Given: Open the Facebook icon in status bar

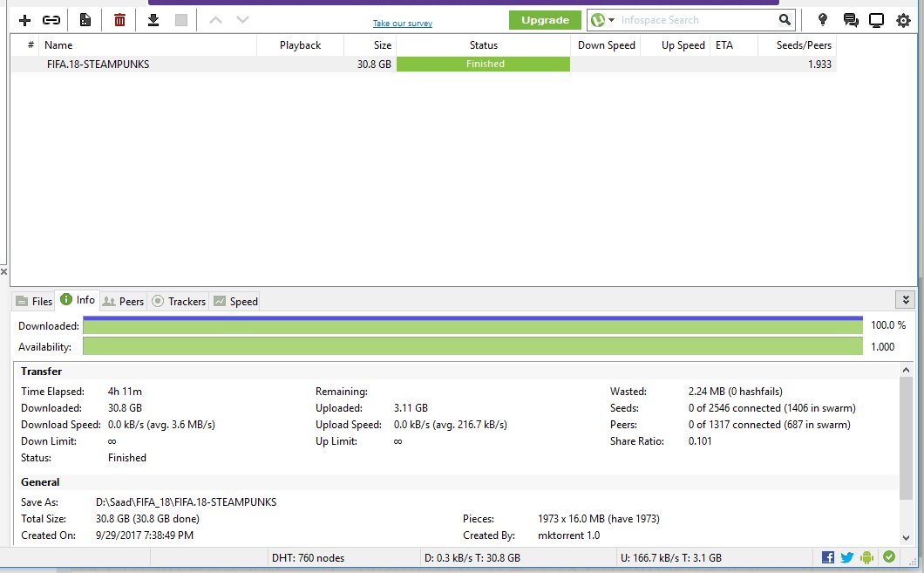Looking at the screenshot, I should pos(828,557).
